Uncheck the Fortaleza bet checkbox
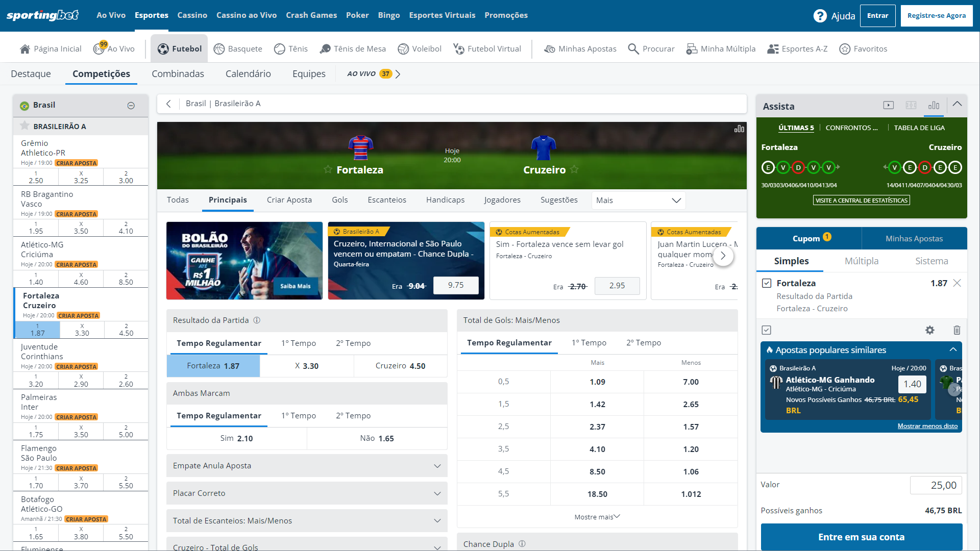Screen dimensions: 980x551 [x=767, y=283]
